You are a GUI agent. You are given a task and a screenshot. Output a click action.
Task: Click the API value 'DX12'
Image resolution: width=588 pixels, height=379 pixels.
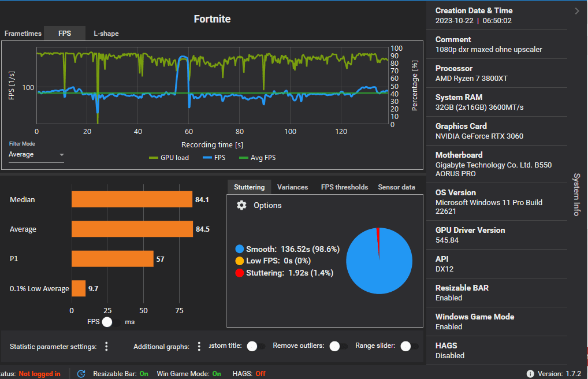[444, 269]
